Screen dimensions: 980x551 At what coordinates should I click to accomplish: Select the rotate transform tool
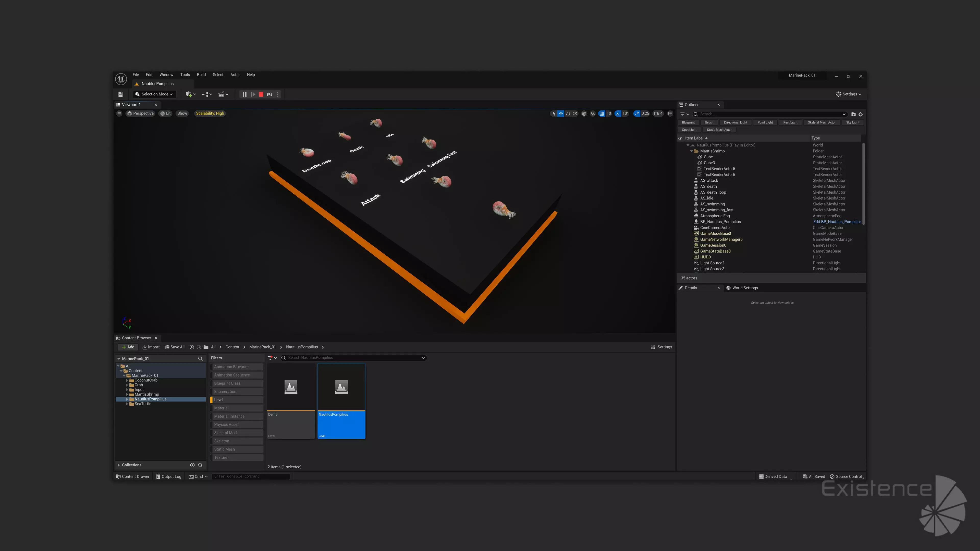click(568, 114)
